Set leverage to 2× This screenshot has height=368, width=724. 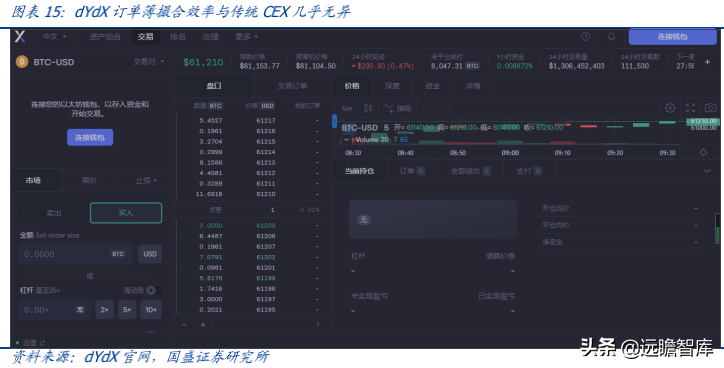point(105,309)
